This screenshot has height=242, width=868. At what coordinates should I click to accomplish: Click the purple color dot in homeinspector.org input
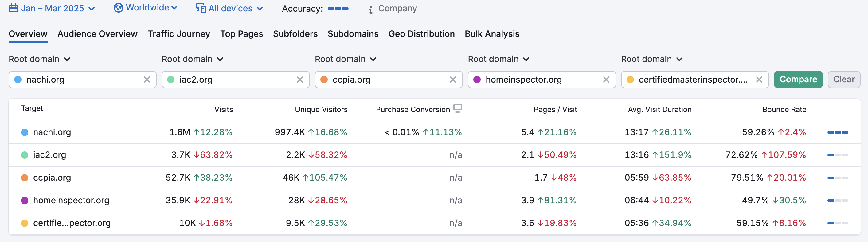tap(477, 80)
